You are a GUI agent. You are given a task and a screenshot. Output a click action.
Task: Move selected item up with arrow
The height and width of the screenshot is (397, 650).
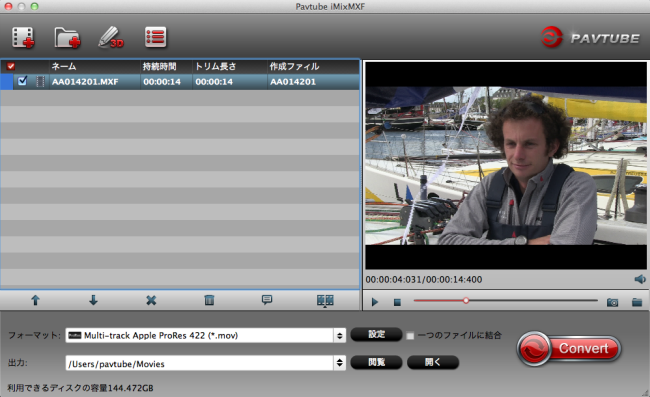35,300
